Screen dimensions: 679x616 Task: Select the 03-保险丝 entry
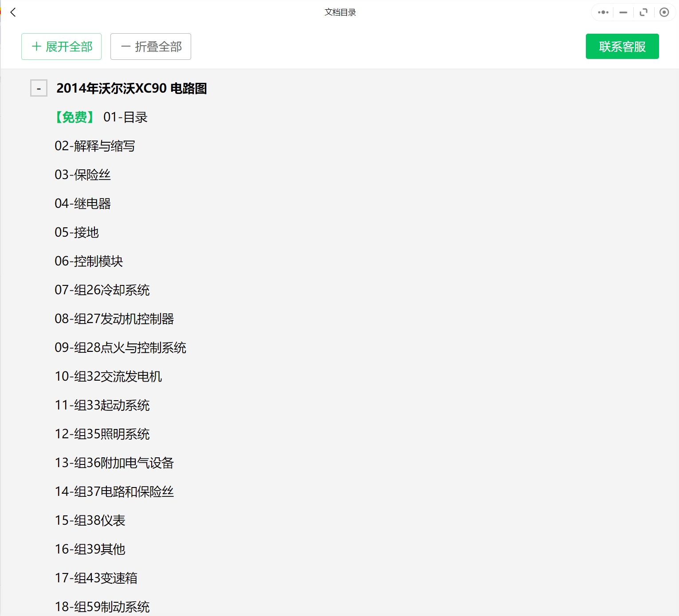(x=82, y=175)
